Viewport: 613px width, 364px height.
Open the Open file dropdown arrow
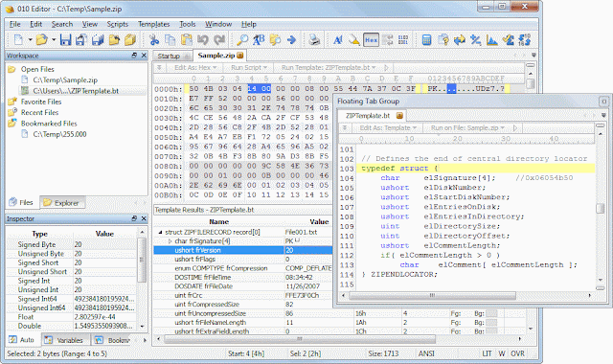coord(54,39)
